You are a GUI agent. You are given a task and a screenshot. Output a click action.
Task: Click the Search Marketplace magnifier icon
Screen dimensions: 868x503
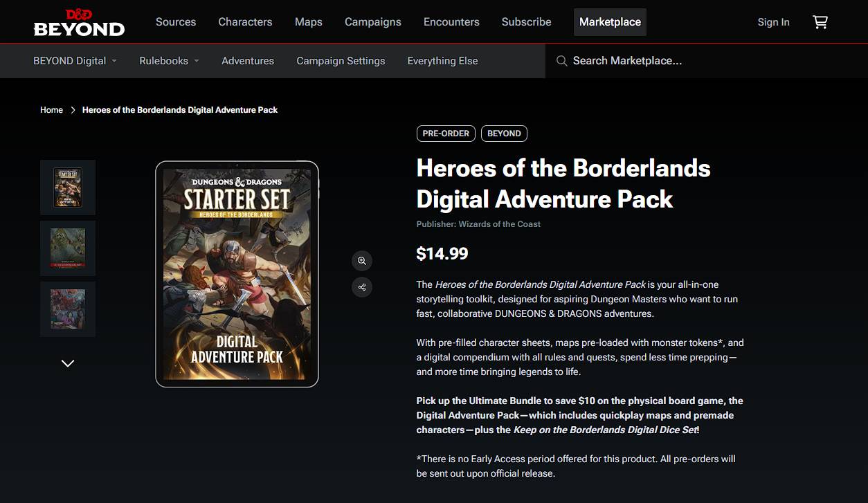[x=561, y=61]
